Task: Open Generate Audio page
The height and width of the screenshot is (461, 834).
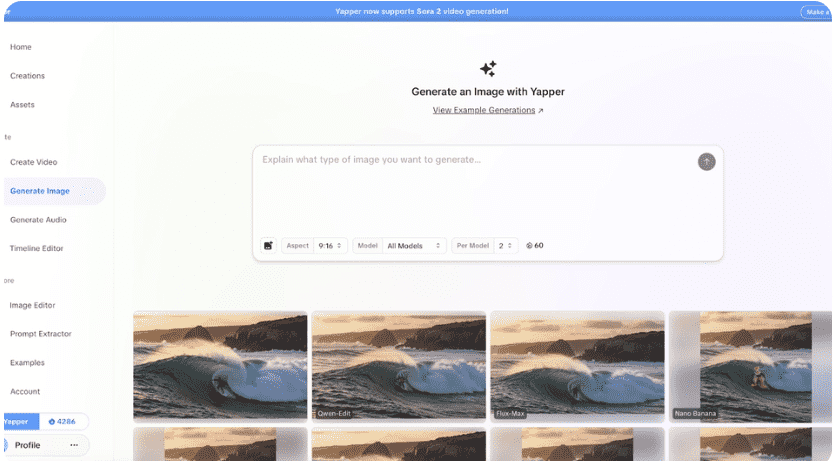Action: 38,220
